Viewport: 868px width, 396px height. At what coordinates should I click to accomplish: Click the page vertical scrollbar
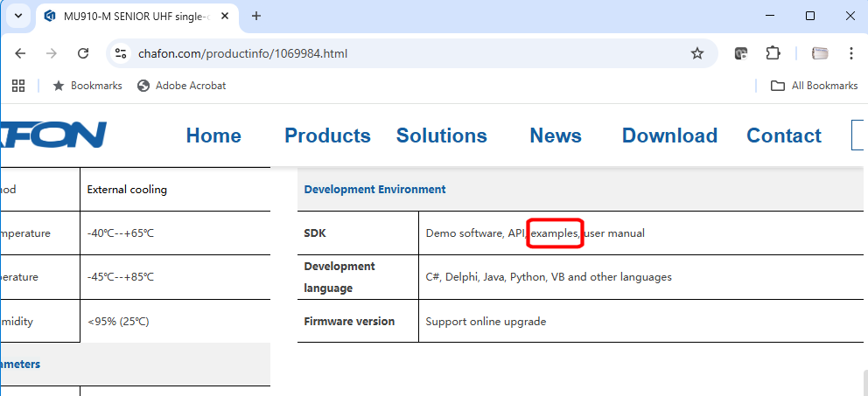(865, 383)
